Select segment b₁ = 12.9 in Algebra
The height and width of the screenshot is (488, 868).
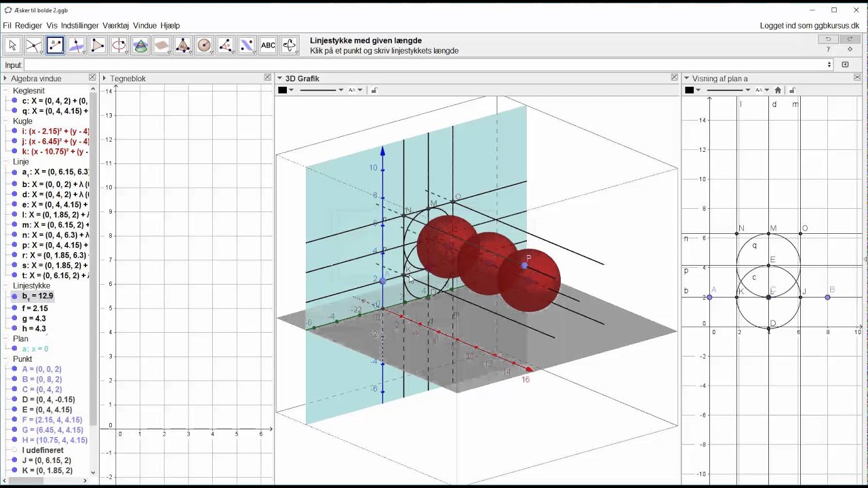pyautogui.click(x=37, y=296)
